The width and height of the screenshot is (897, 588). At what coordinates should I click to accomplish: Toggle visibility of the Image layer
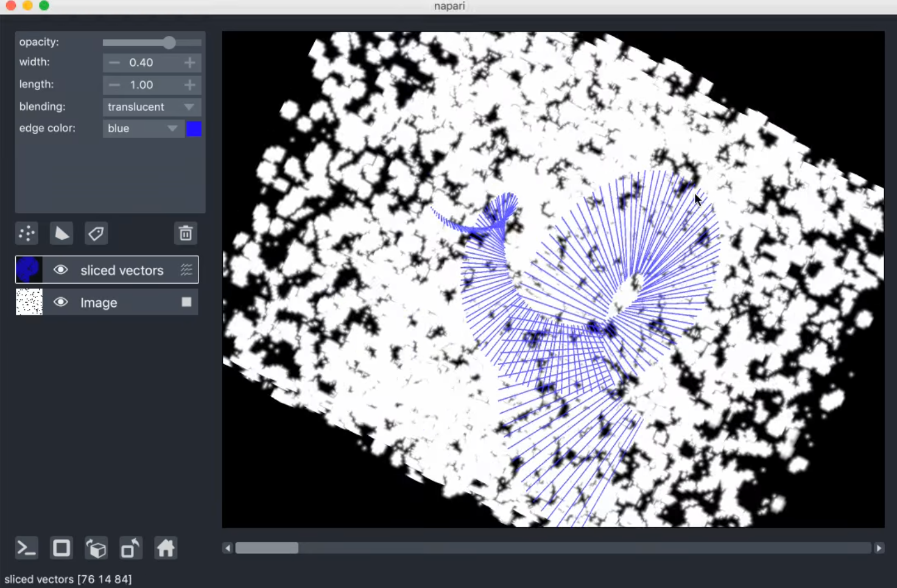(60, 302)
